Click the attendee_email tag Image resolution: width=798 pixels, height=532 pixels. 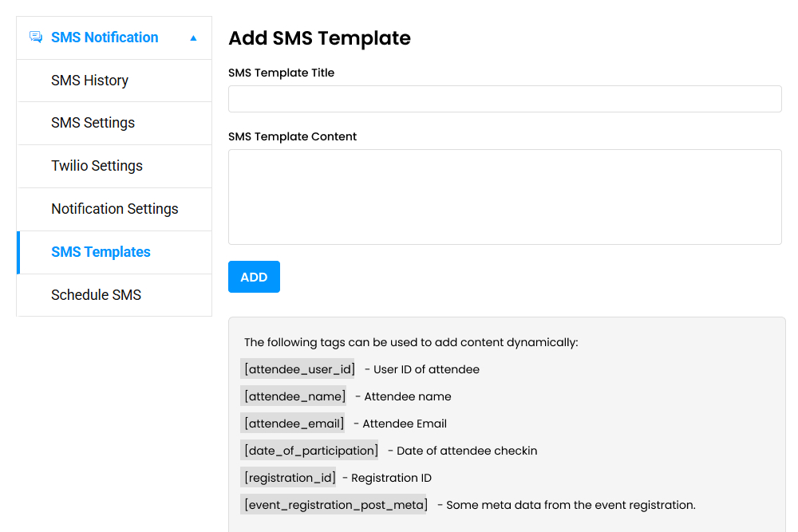294,423
